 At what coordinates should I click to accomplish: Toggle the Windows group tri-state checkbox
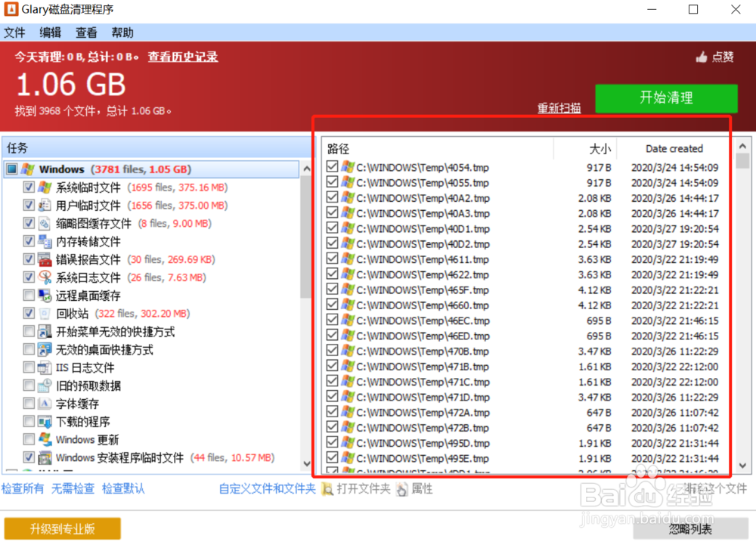pos(12,169)
